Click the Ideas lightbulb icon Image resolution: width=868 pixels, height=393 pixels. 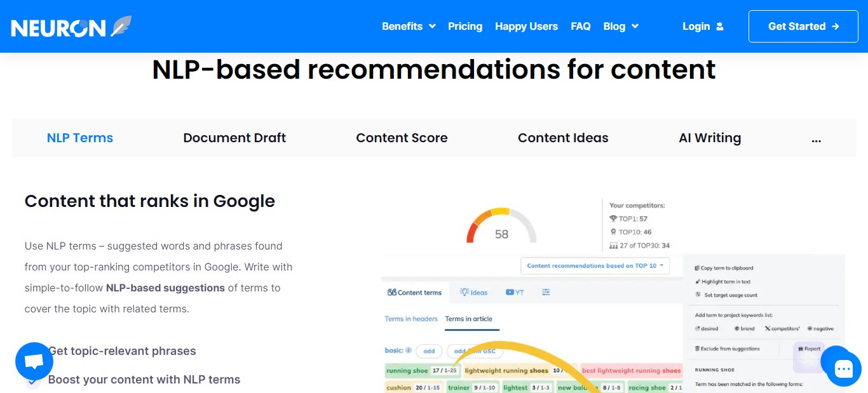pos(465,292)
